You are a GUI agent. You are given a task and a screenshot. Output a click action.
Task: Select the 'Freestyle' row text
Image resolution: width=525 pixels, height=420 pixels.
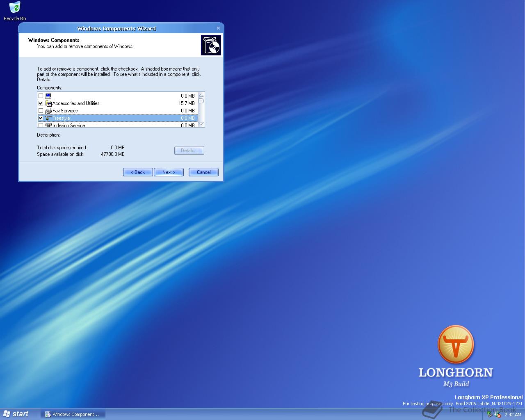pyautogui.click(x=61, y=118)
